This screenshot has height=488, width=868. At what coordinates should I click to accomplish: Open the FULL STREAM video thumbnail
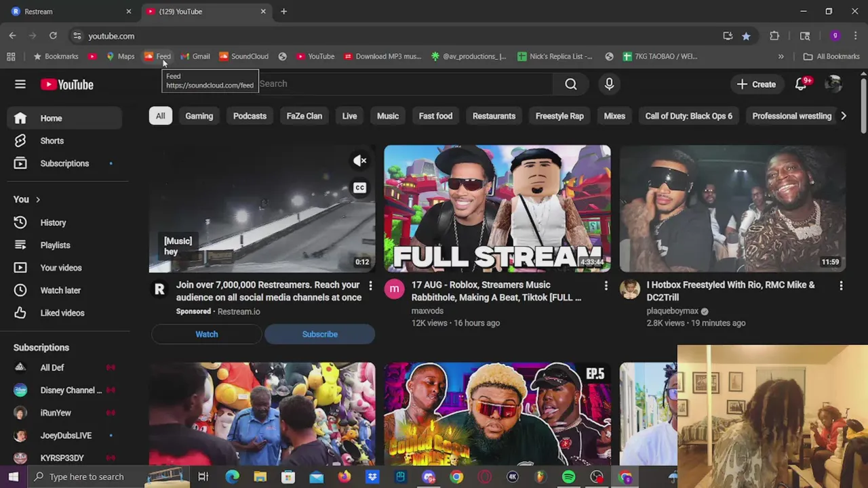pos(497,208)
